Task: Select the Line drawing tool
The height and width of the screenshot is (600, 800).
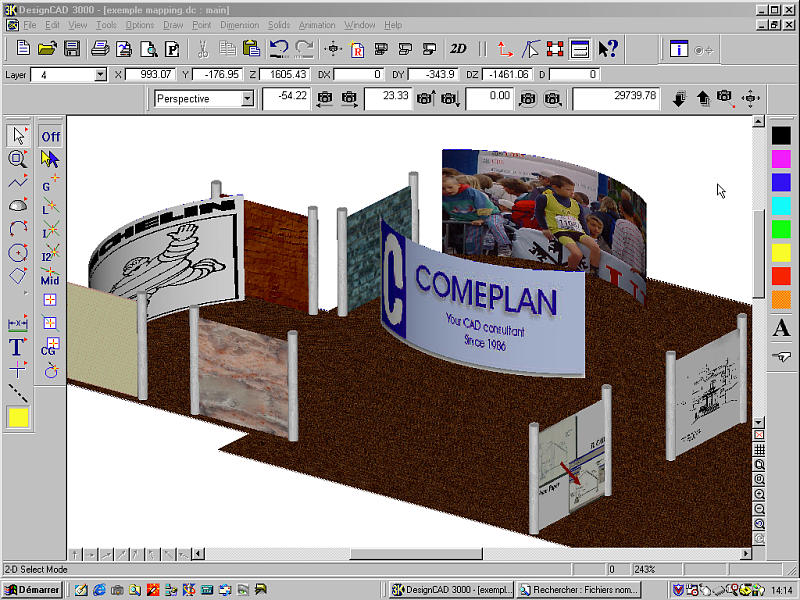Action: [x=18, y=182]
